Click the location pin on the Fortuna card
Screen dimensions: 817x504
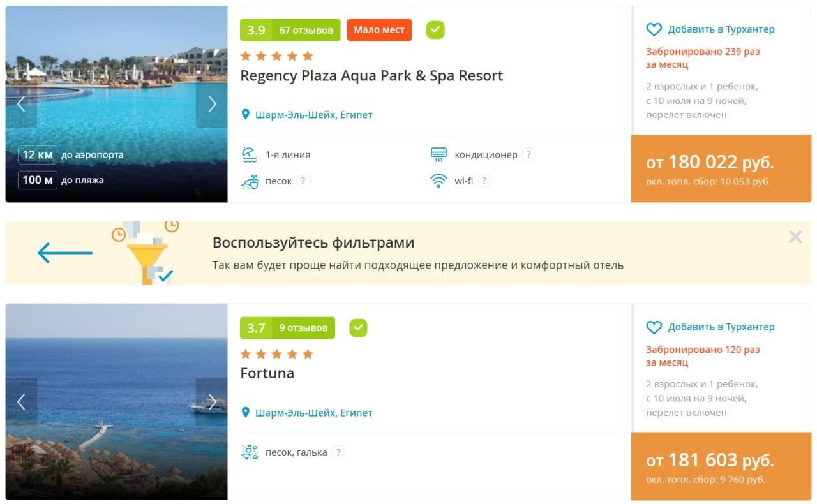(245, 413)
